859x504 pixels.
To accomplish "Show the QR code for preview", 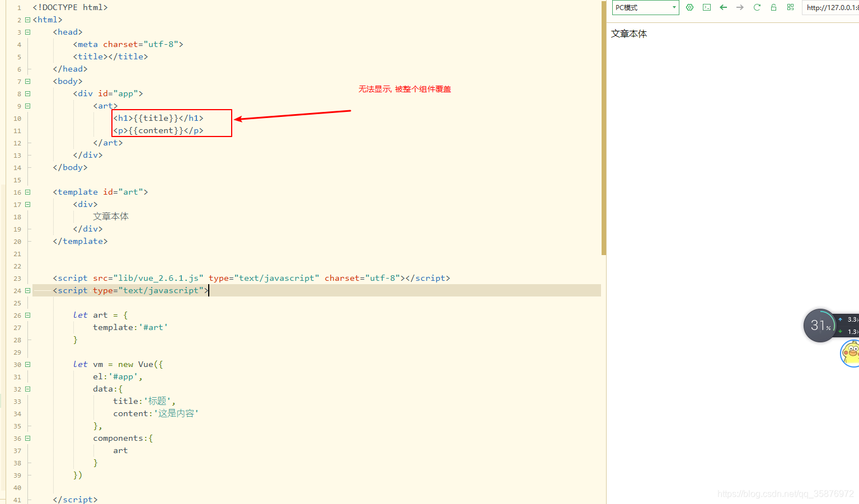I will point(790,7).
